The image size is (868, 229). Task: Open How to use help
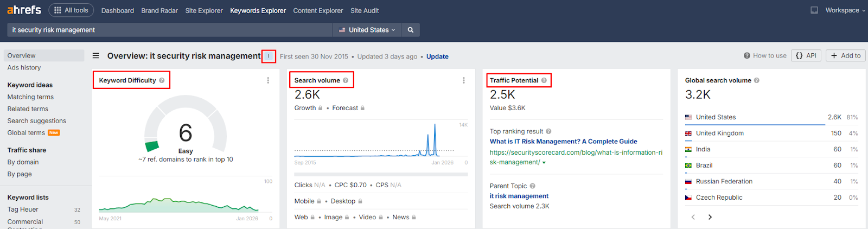click(x=765, y=56)
